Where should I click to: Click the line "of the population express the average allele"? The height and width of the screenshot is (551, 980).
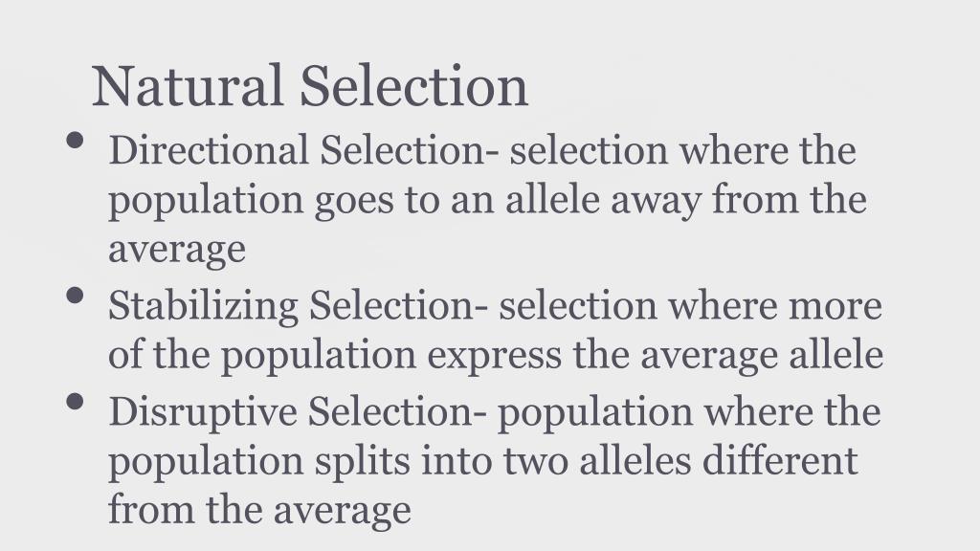(x=496, y=356)
